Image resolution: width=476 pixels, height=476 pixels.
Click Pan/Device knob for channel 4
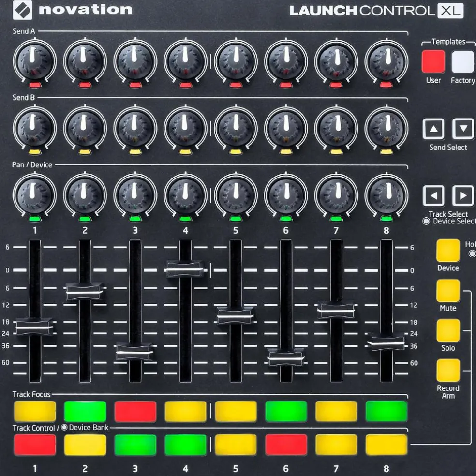pyautogui.click(x=185, y=195)
